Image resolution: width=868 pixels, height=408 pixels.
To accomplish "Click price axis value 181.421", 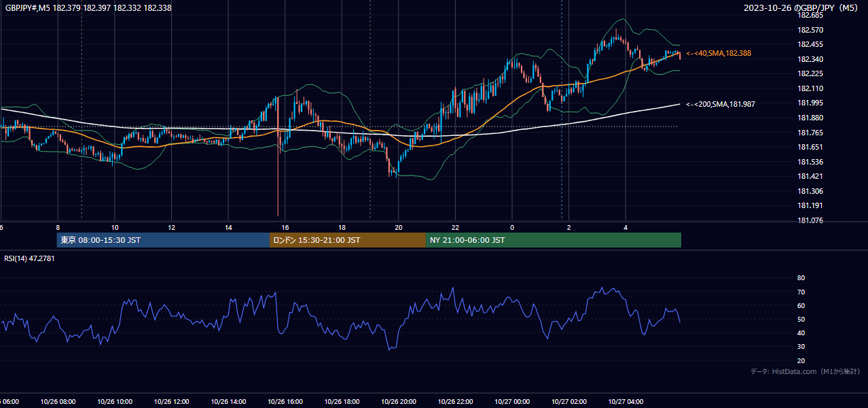I will 811,176.
